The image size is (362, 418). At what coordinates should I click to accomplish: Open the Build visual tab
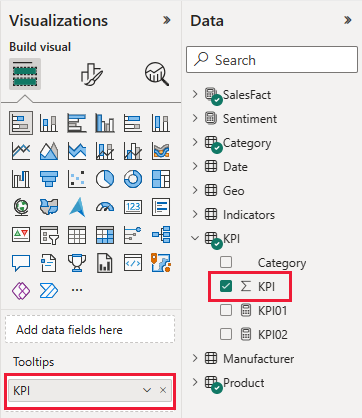point(25,74)
